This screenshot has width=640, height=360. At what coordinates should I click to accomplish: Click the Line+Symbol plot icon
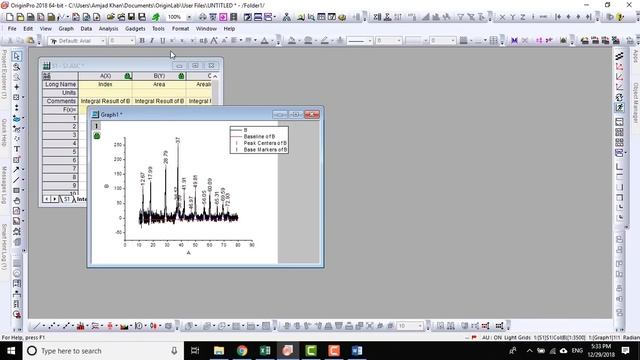click(66, 326)
